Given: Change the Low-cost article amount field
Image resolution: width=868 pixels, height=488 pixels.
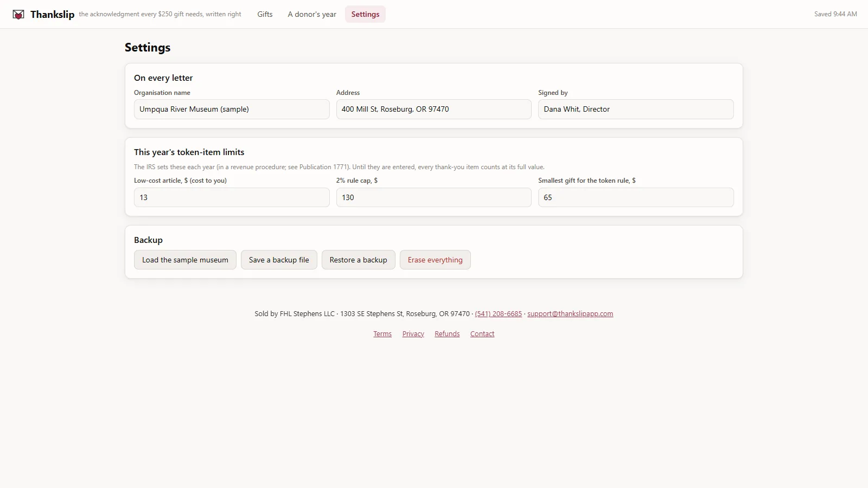Looking at the screenshot, I should (x=232, y=197).
